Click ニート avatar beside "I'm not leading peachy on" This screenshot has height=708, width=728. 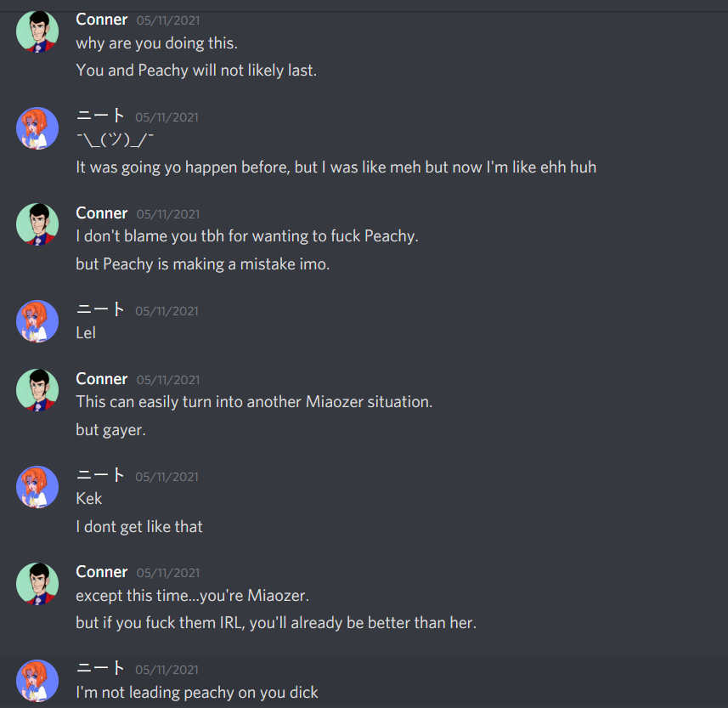click(x=37, y=681)
